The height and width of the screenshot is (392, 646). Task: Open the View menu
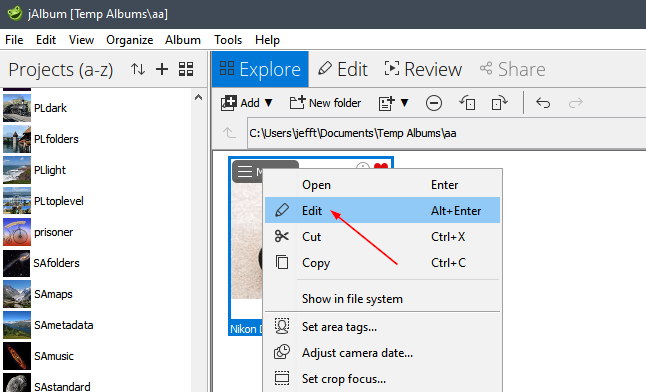pyautogui.click(x=81, y=40)
